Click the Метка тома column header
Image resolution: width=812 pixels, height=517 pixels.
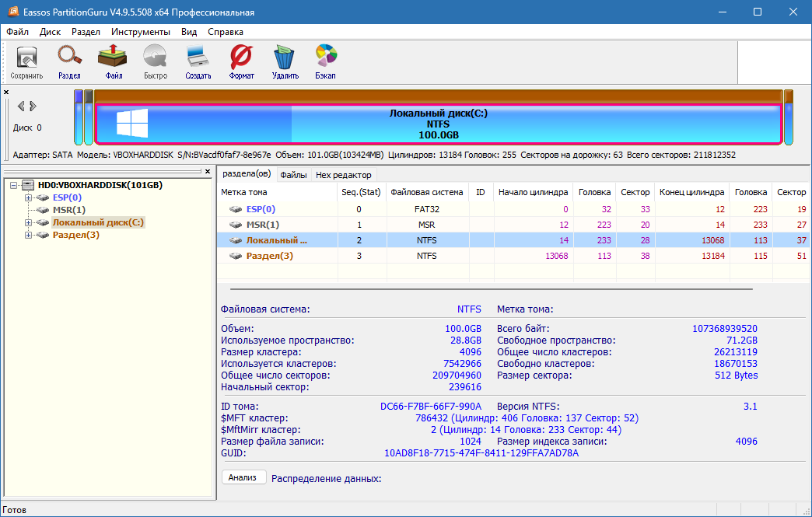277,192
